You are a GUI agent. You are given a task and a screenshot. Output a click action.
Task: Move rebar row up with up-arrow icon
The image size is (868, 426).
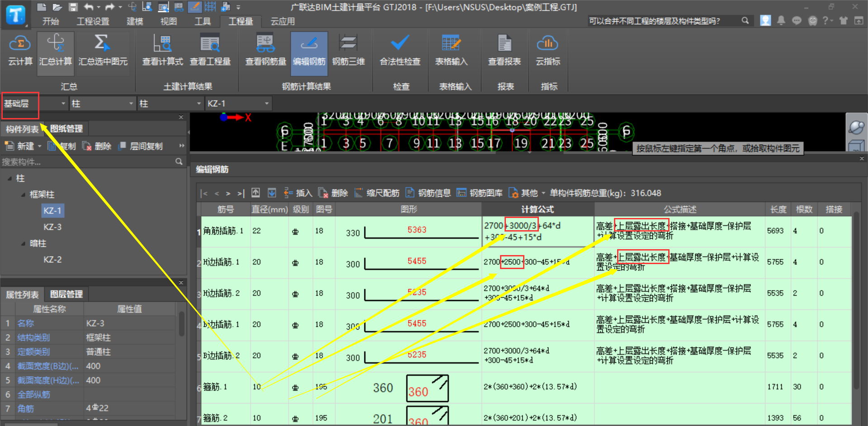pos(255,193)
